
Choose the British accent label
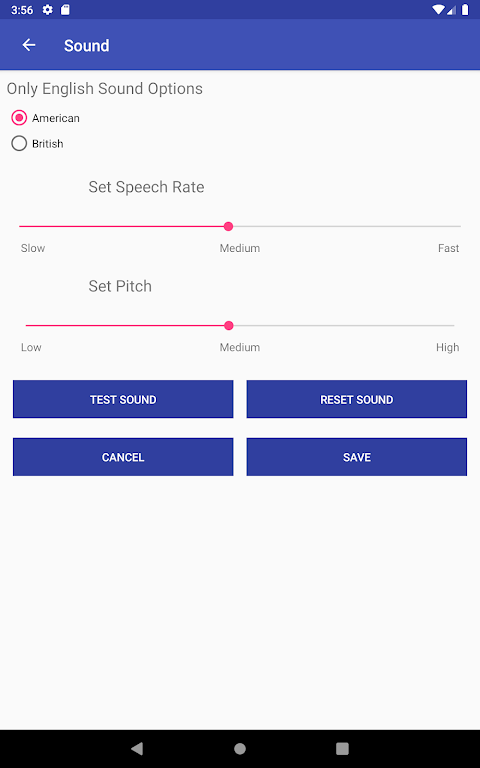click(x=48, y=144)
